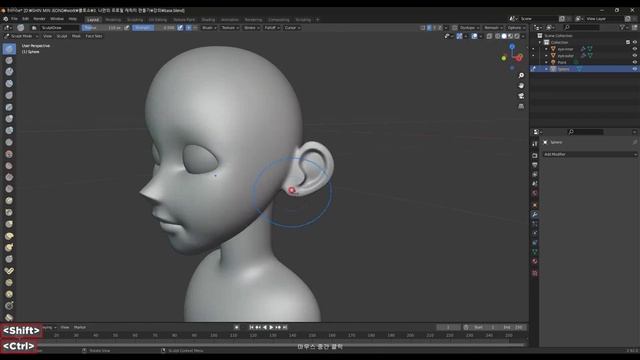
Task: Open the Texture properties tab
Action: click(535, 273)
